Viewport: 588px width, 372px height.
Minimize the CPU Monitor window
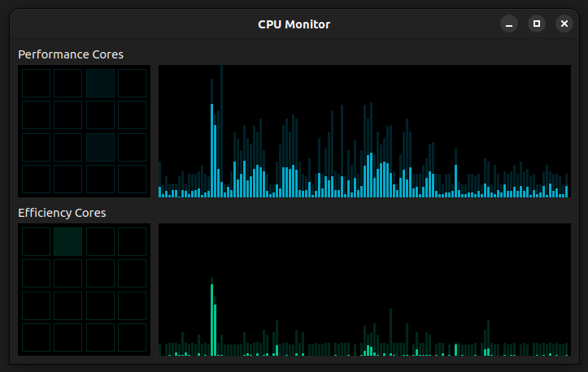click(509, 24)
